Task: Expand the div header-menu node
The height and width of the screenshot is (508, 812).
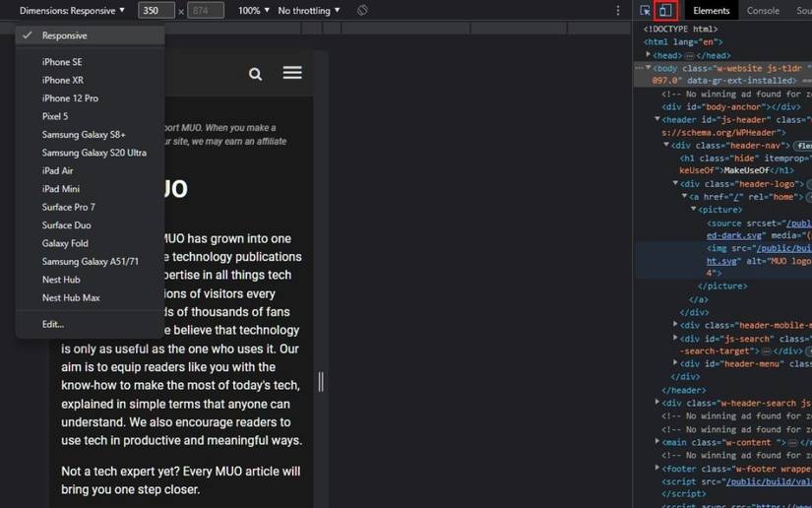Action: [675, 363]
